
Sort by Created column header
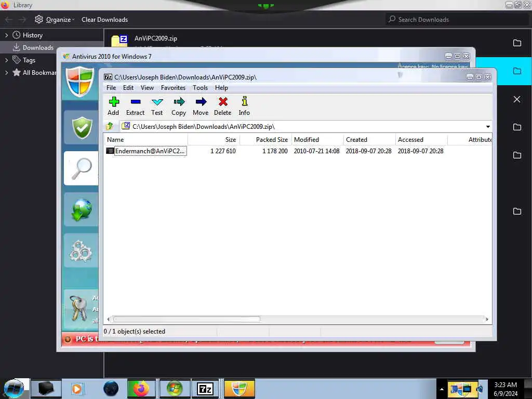pyautogui.click(x=369, y=140)
